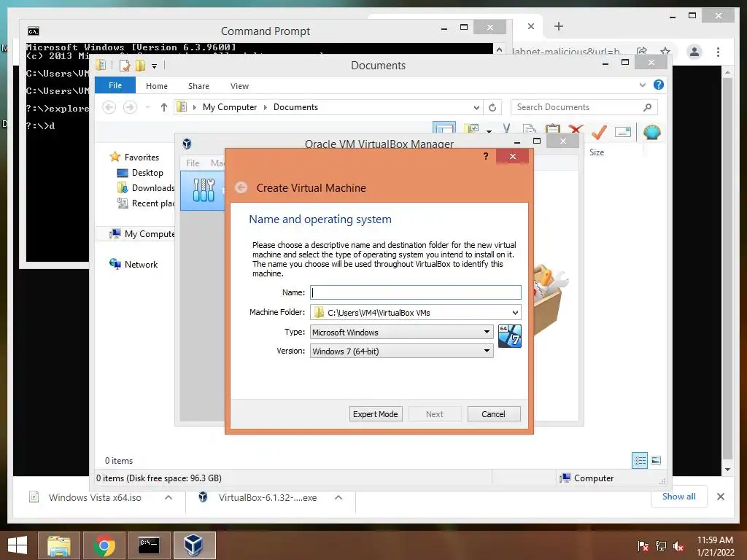Viewport: 747px width, 560px height.
Task: Switch to Details view via status bar icon
Action: click(640, 461)
